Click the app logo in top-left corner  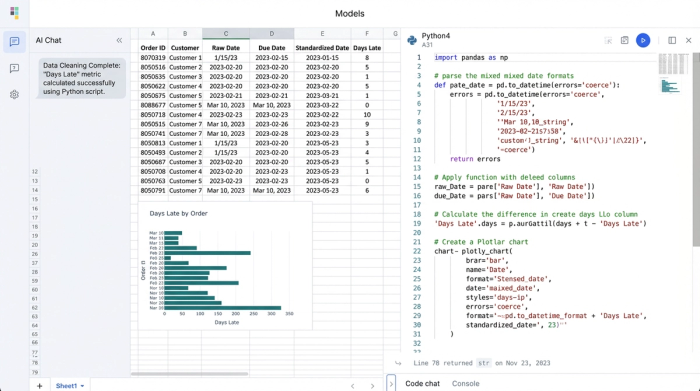coord(14,12)
